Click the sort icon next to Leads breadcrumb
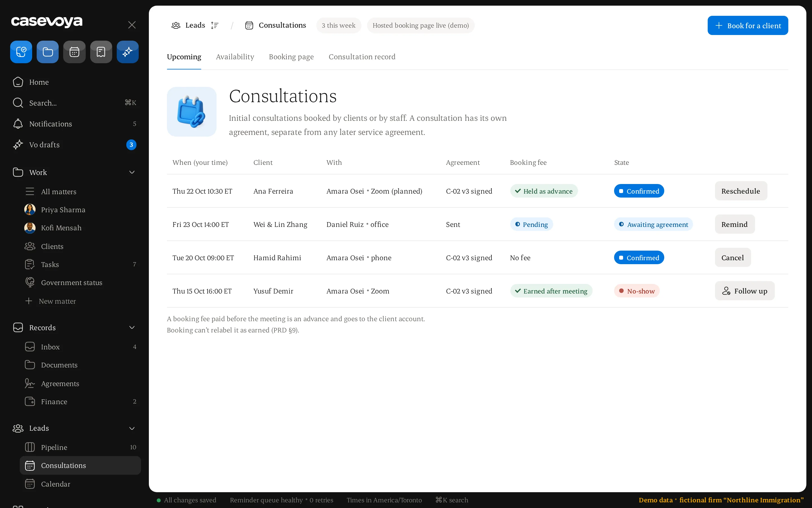Image resolution: width=812 pixels, height=508 pixels. pos(215,25)
